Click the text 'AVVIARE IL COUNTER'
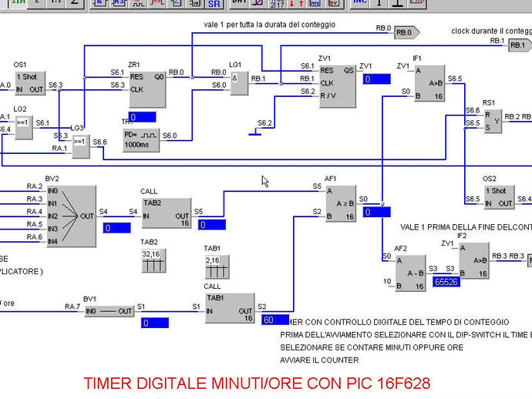532x399 pixels. (319, 360)
